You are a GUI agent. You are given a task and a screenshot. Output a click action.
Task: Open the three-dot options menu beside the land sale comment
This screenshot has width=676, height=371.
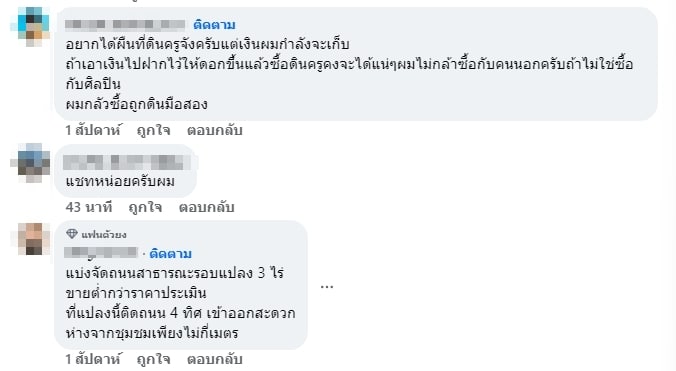pyautogui.click(x=327, y=287)
